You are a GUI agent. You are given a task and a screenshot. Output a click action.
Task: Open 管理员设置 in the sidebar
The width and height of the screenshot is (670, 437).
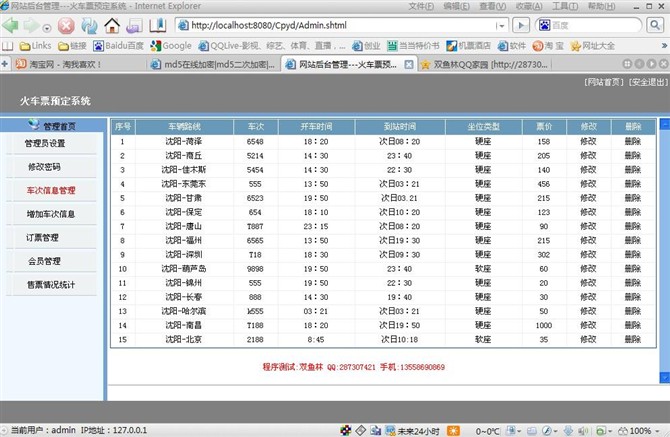45,144
